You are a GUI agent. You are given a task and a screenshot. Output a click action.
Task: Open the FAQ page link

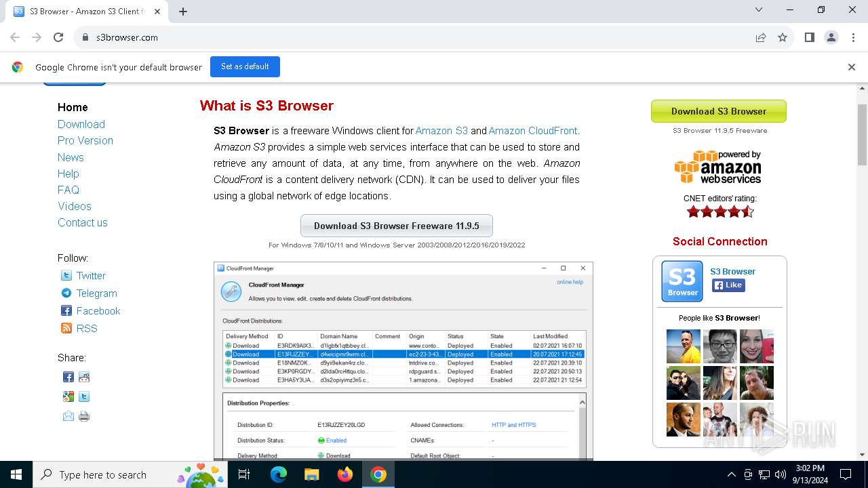pyautogui.click(x=68, y=190)
